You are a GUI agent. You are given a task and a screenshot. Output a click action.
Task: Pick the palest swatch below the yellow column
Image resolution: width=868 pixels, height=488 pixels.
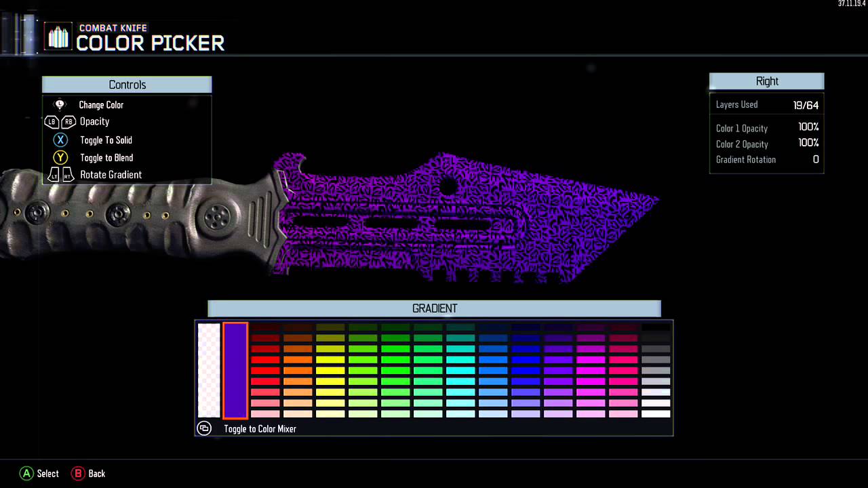330,413
